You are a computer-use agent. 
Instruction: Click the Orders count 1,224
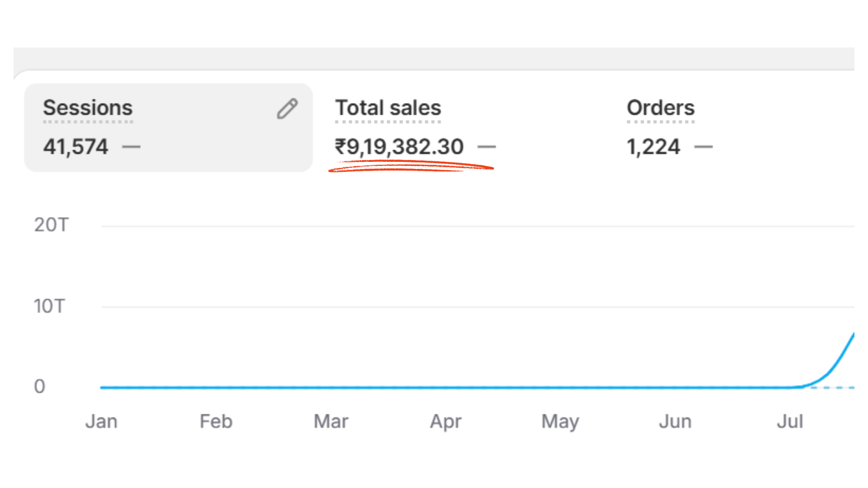tap(653, 147)
